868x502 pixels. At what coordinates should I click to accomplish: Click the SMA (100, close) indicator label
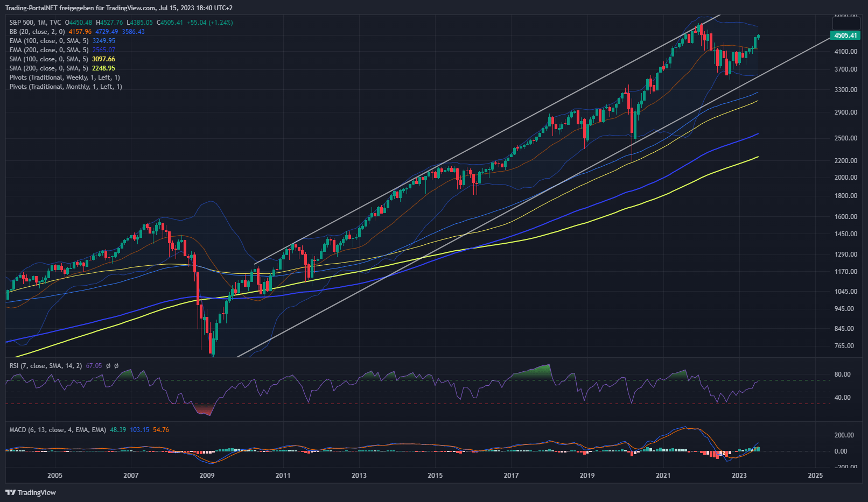click(48, 59)
